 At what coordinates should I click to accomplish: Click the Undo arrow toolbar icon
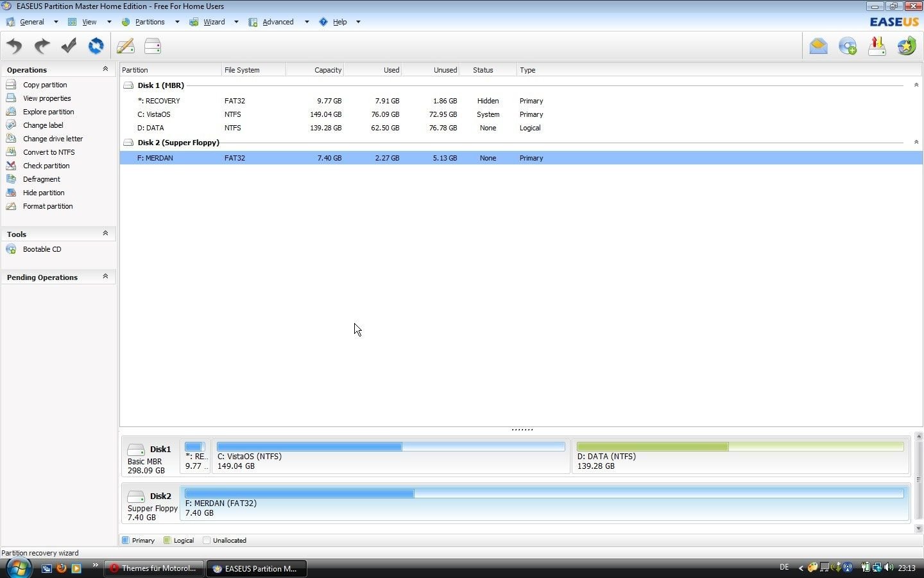tap(14, 46)
